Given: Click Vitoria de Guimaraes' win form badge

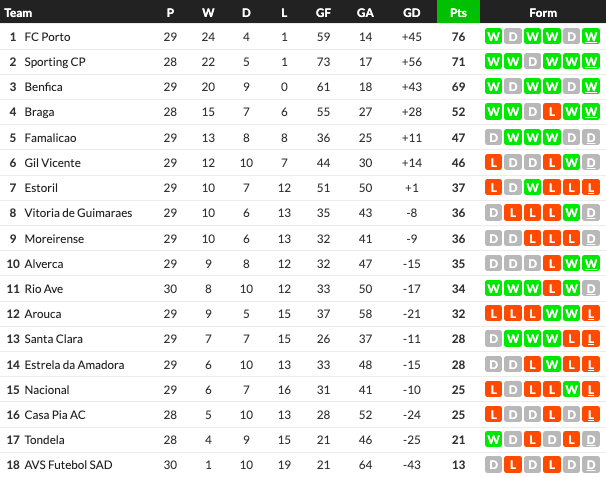Looking at the screenshot, I should (x=572, y=212).
